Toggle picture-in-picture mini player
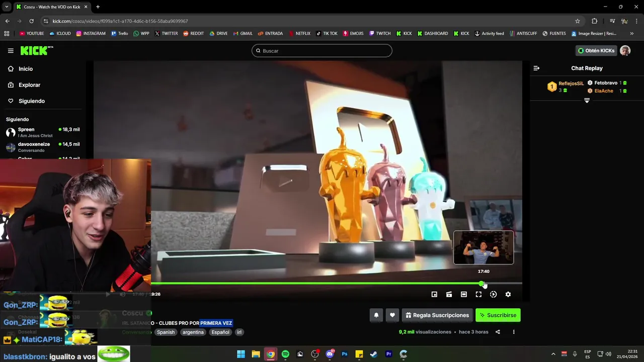The width and height of the screenshot is (644, 362). pos(434,295)
